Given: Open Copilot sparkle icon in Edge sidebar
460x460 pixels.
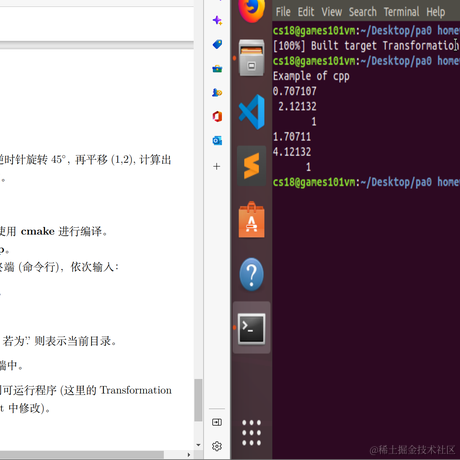Looking at the screenshot, I should 217,20.
